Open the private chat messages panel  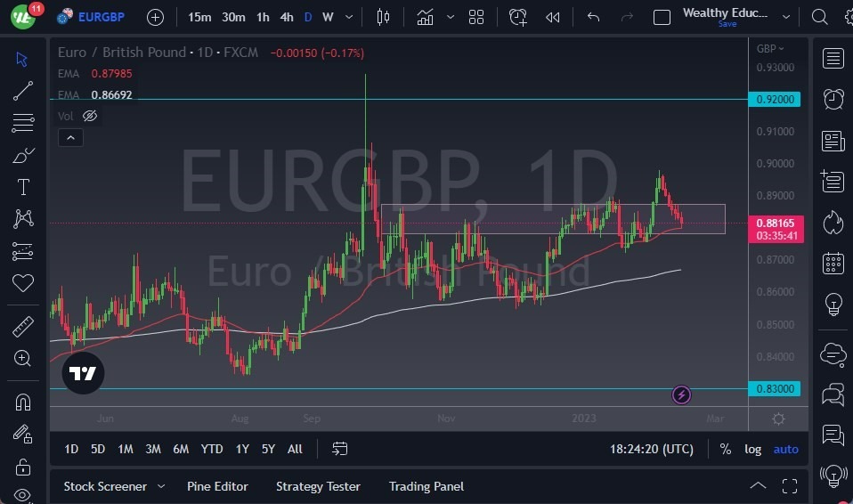click(x=833, y=394)
